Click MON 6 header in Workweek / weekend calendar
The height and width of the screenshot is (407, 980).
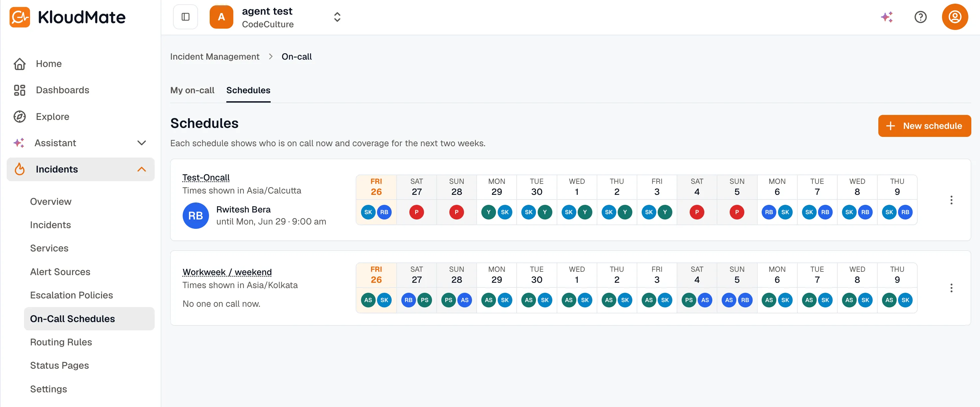pyautogui.click(x=777, y=275)
